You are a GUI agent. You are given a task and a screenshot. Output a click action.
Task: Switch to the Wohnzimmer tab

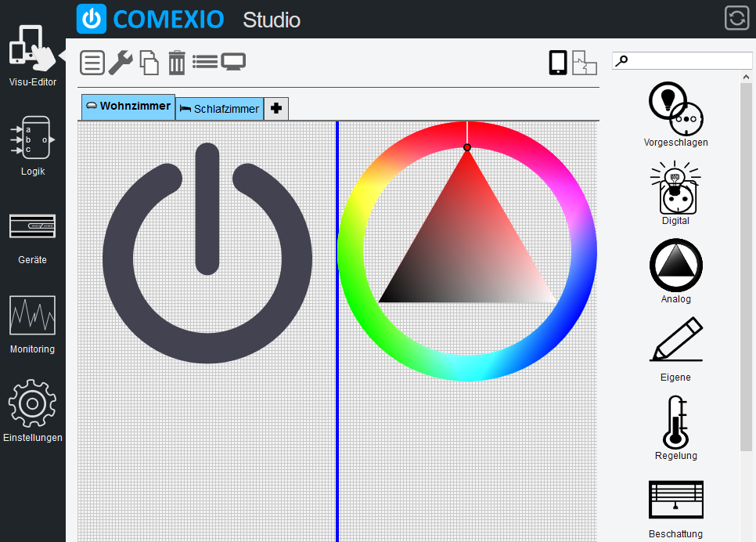tap(128, 107)
